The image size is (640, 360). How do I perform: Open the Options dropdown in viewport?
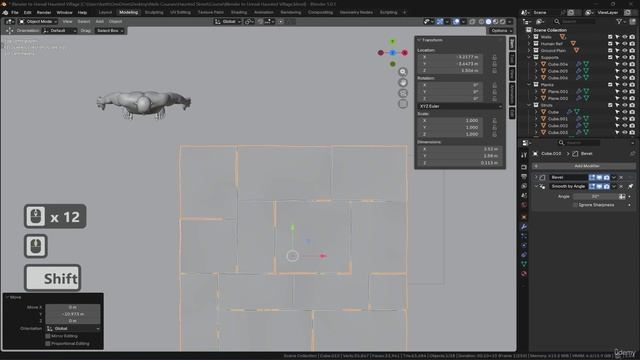point(501,31)
